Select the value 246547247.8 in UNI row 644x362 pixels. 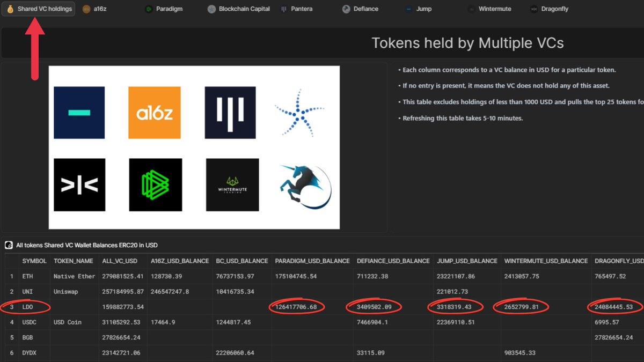tap(170, 292)
